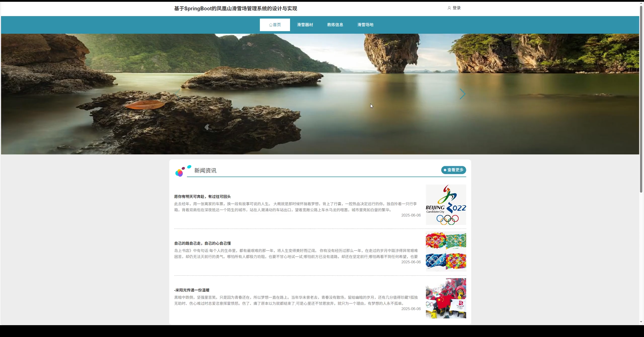
Task: Open the 登录 login link
Action: pos(457,8)
